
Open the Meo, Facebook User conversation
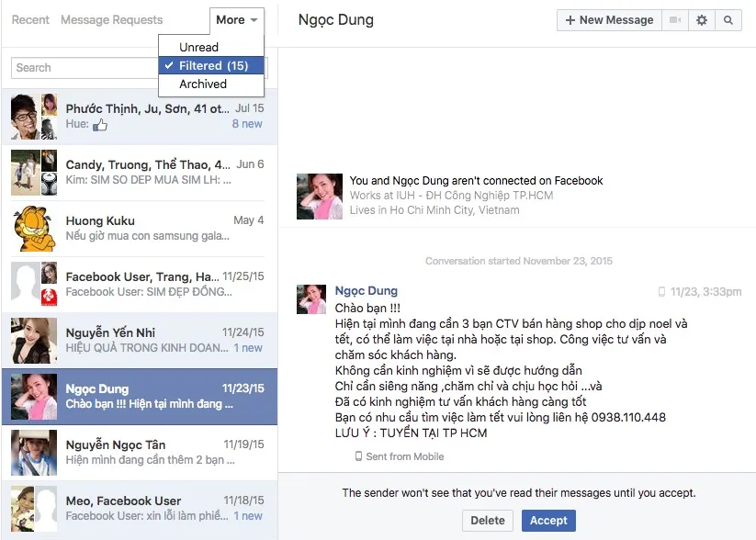tap(140, 509)
